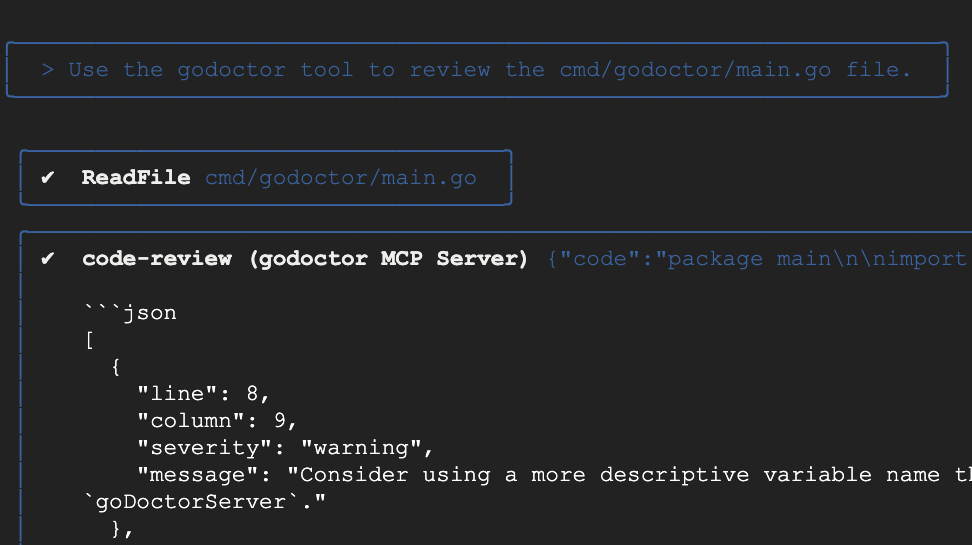Select the "column": 9 entry
Image resolution: width=972 pixels, height=545 pixels.
tap(217, 421)
